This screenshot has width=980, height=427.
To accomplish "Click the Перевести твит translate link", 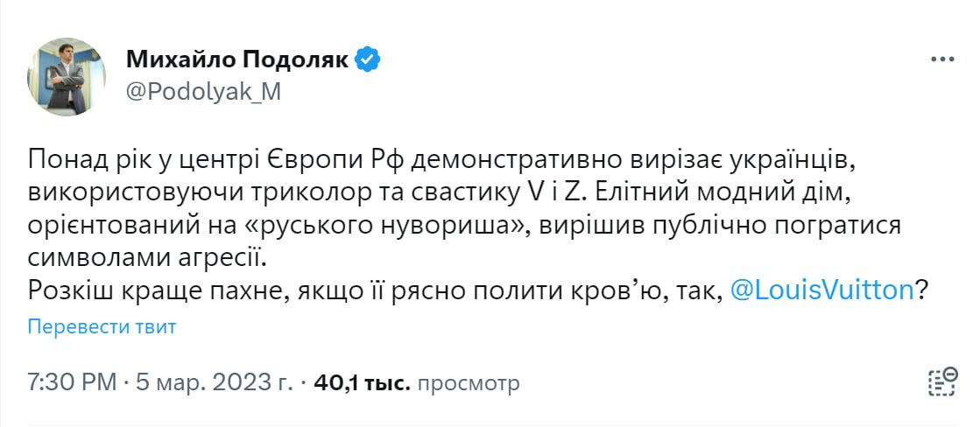I will coord(102,327).
